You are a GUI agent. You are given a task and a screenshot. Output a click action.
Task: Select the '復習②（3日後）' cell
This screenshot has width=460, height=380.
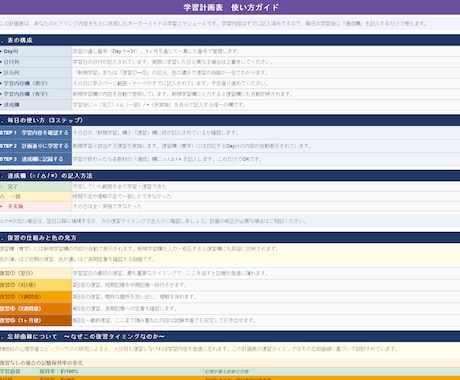36,285
